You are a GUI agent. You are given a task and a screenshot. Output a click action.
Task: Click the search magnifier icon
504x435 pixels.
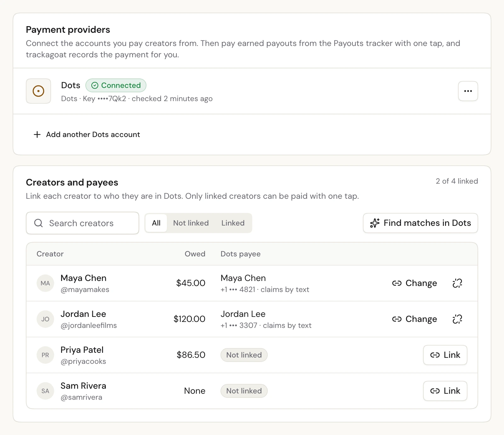pyautogui.click(x=38, y=223)
